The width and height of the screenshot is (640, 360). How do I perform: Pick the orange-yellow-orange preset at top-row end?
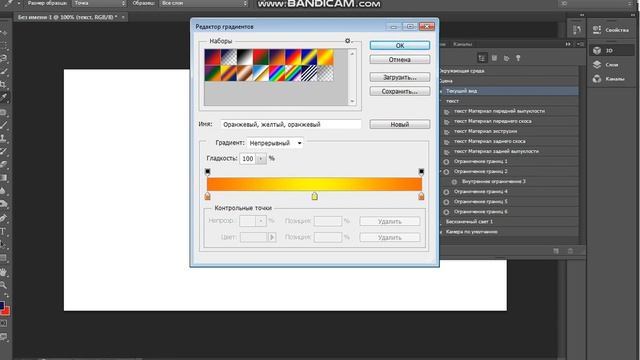pos(325,57)
